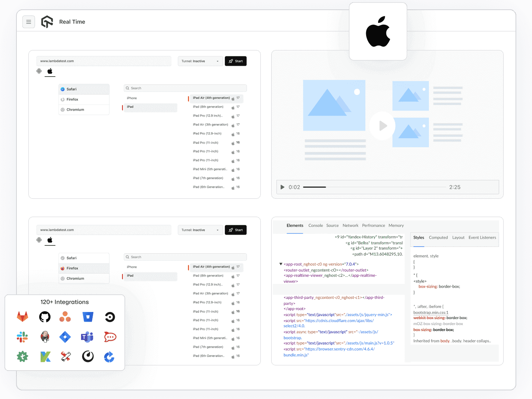Click the GitHub octocat integration icon
This screenshot has height=399, width=532.
(45, 317)
